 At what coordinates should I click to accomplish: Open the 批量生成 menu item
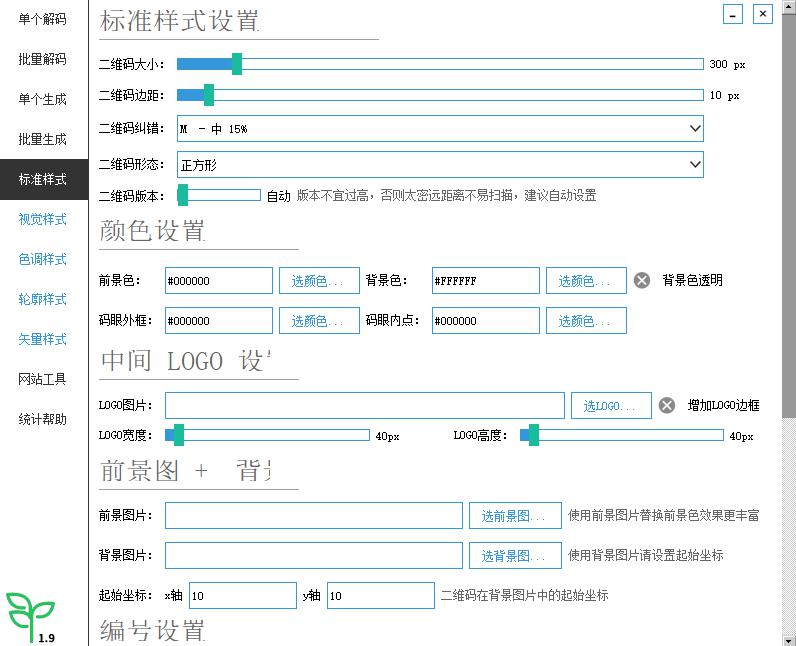pyautogui.click(x=43, y=139)
